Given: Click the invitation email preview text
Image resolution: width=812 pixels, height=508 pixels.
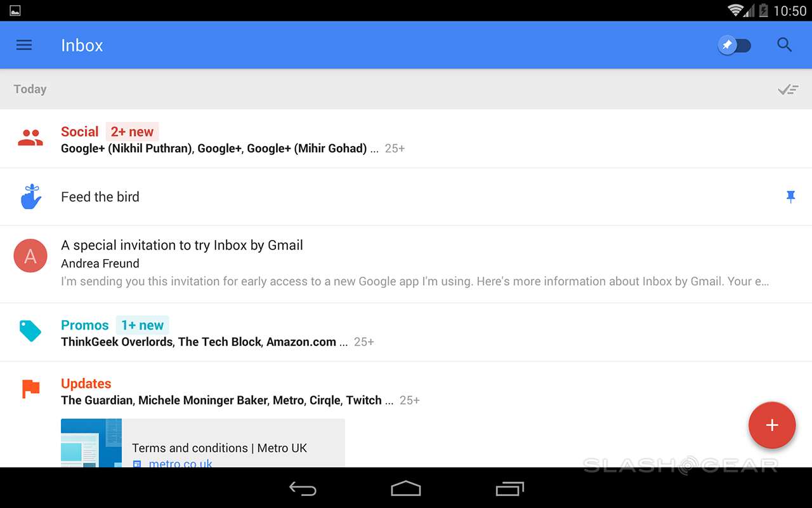Looking at the screenshot, I should pyautogui.click(x=415, y=281).
